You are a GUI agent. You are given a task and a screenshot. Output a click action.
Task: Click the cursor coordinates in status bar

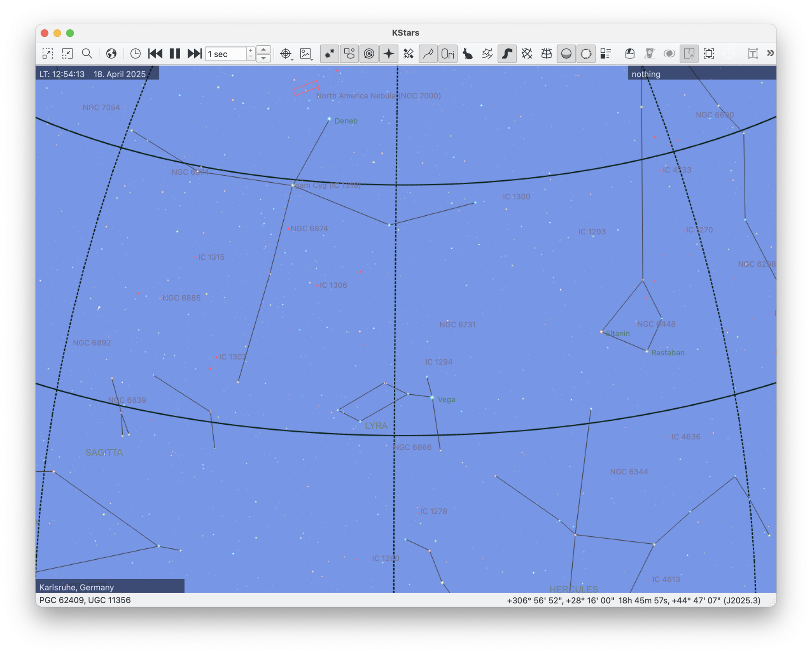tap(634, 600)
